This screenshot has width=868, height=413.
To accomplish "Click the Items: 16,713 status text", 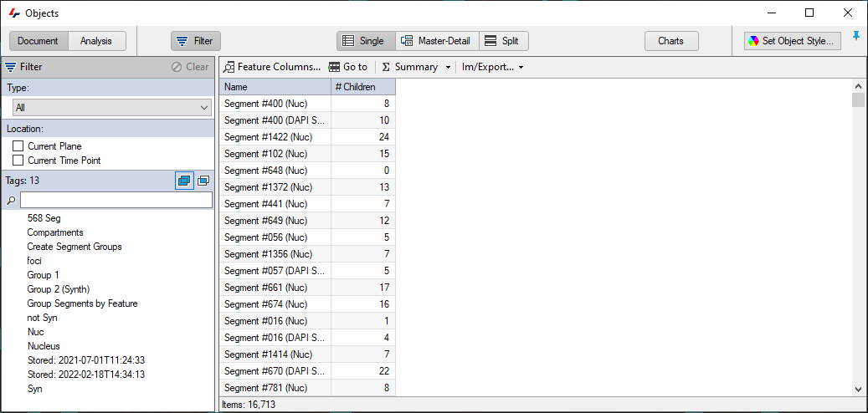I will coord(249,405).
